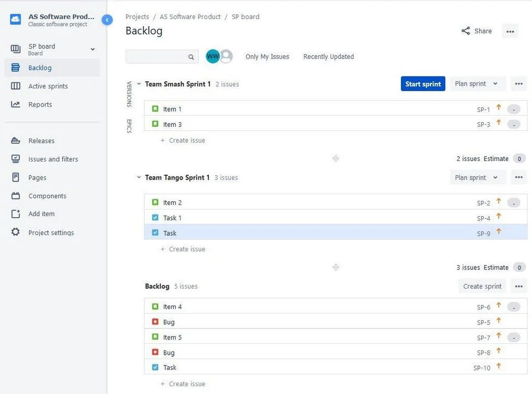Open the VERSIONS side panel

(x=129, y=94)
